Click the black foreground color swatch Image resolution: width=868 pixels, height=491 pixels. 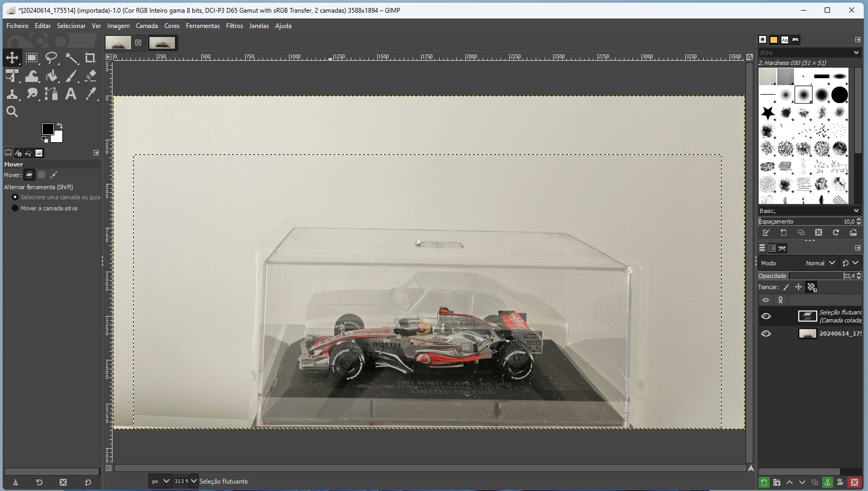tap(48, 129)
